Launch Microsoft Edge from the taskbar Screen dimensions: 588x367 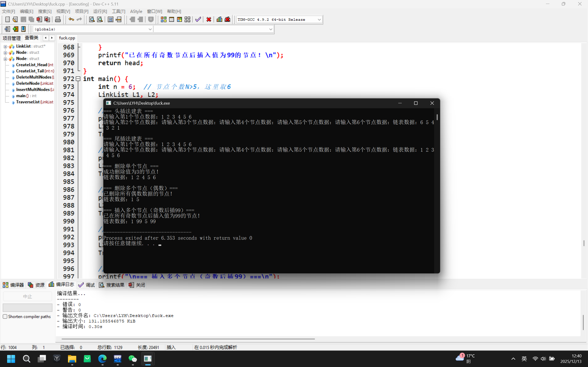[x=102, y=359]
